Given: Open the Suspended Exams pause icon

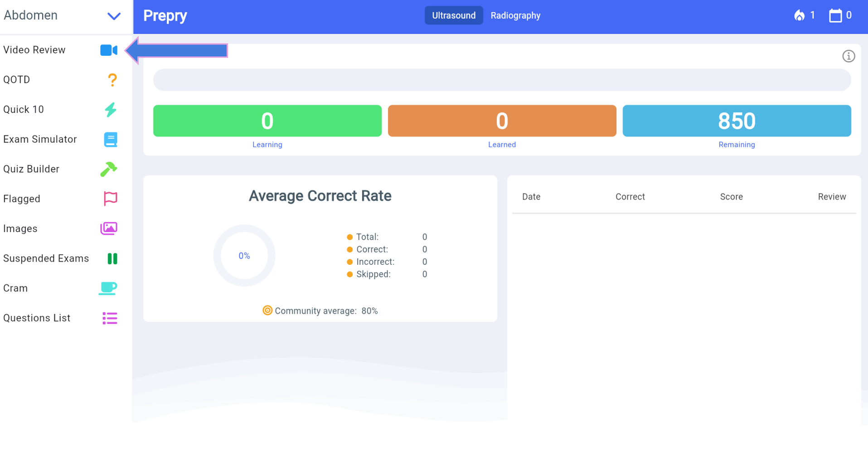Looking at the screenshot, I should tap(112, 258).
